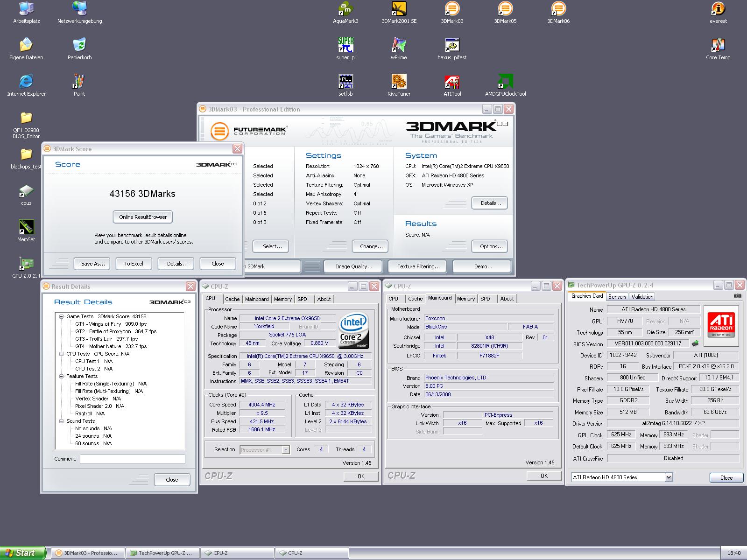The image size is (747, 560).
Task: Click To Excel button
Action: (x=134, y=264)
